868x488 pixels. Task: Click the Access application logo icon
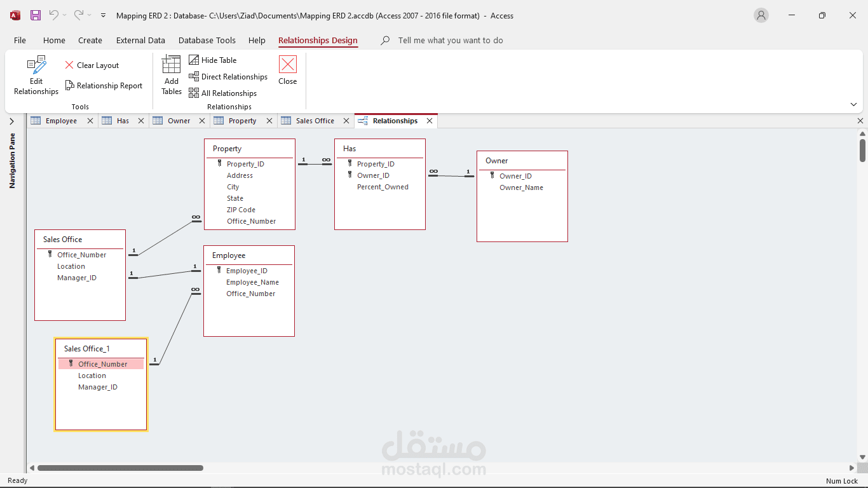coord(15,15)
